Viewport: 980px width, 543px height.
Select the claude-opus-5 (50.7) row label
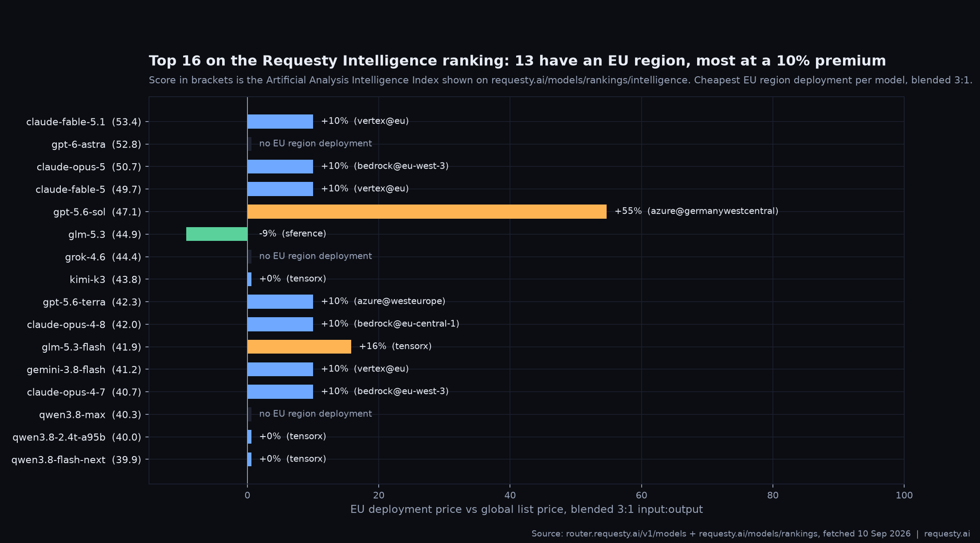coord(89,167)
